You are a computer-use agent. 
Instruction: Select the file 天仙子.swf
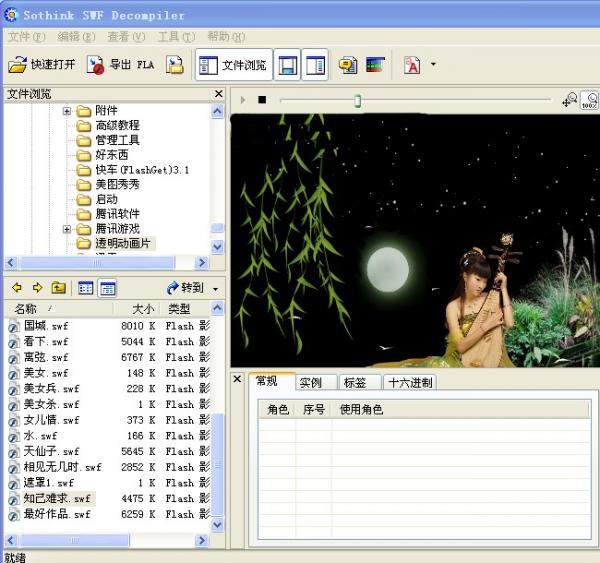44,452
